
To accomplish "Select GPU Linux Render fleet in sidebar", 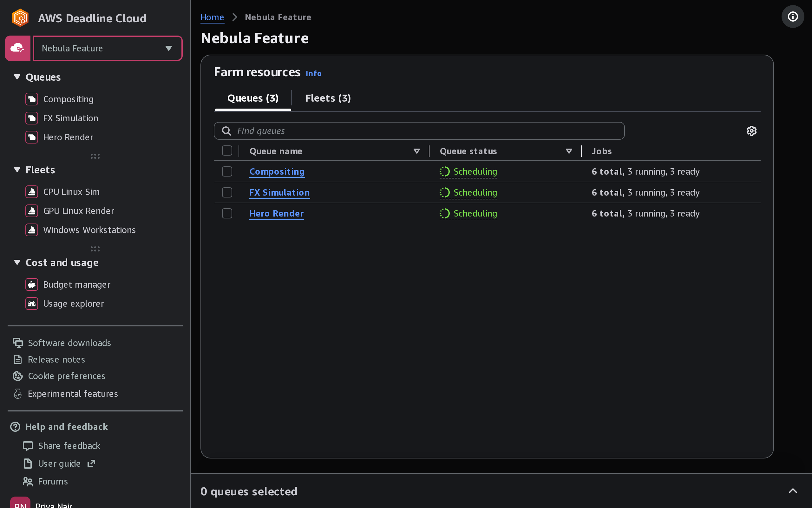I will tap(79, 211).
